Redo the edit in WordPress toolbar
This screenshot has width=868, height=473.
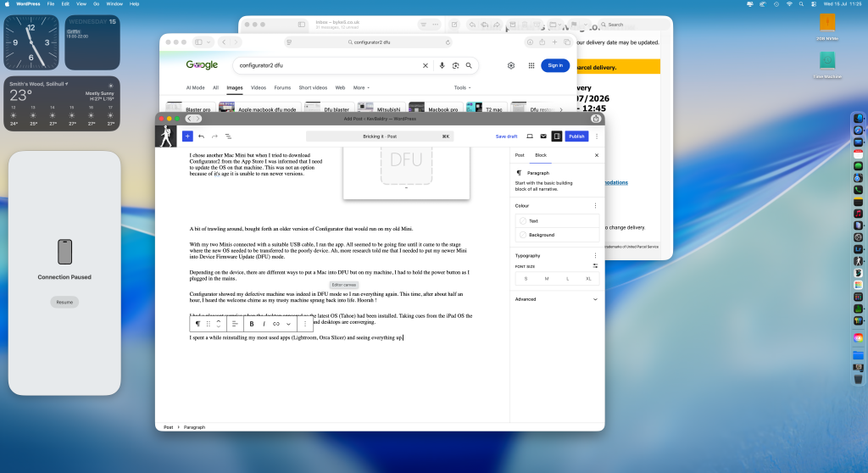click(x=214, y=136)
